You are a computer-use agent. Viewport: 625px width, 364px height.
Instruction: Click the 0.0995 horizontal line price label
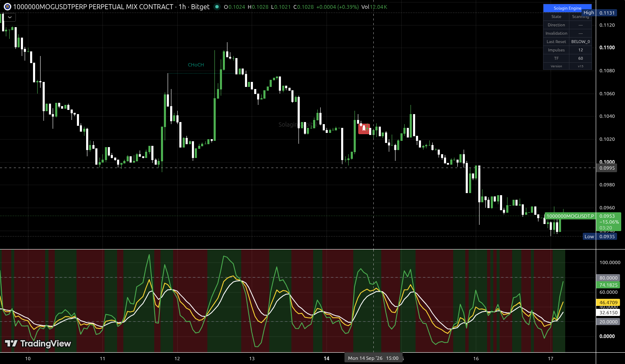coord(607,168)
